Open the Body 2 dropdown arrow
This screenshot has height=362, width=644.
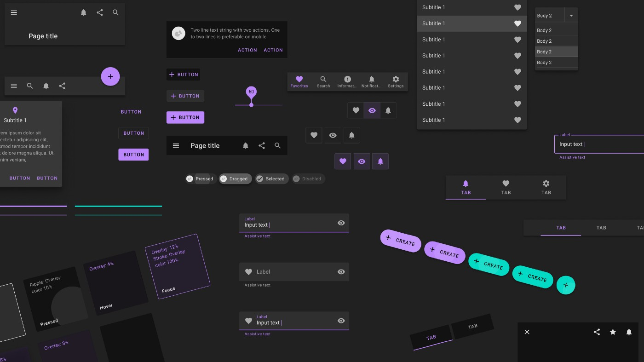tap(571, 15)
